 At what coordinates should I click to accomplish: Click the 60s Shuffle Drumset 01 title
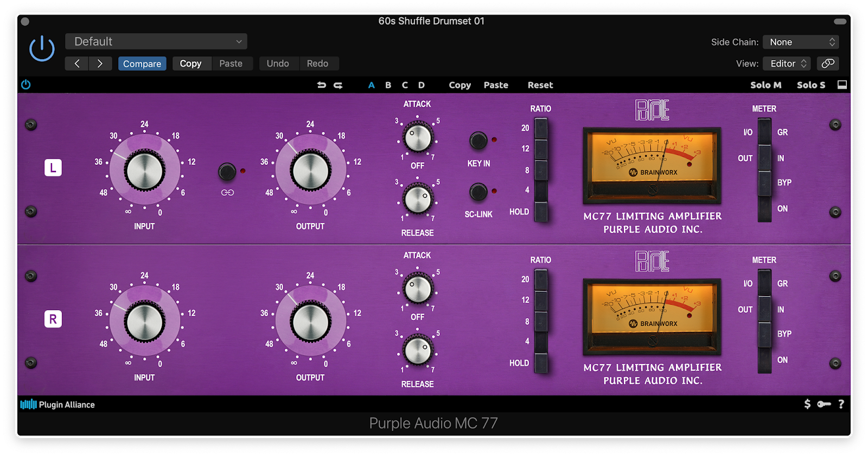431,21
